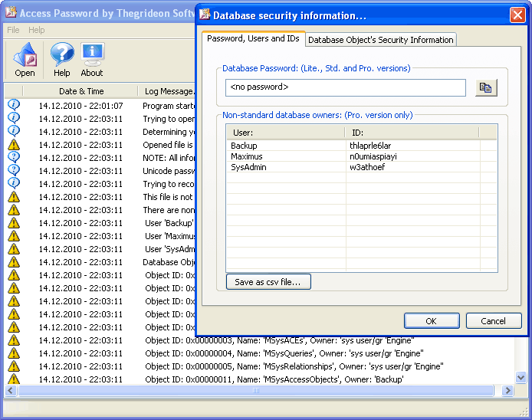Click the warning icon on the MSysRelationships row
This screenshot has width=532, height=420.
(14, 366)
